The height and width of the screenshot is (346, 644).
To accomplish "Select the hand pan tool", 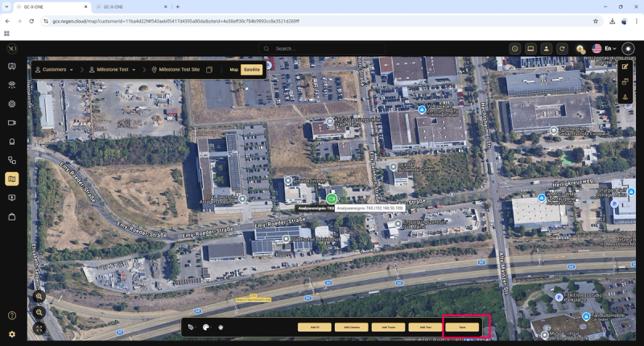I will pos(221,327).
